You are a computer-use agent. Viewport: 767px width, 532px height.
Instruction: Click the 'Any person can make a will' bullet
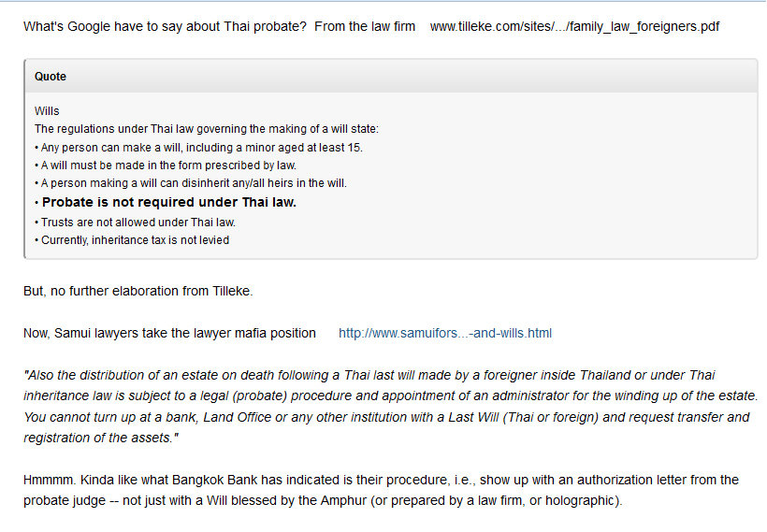(198, 148)
